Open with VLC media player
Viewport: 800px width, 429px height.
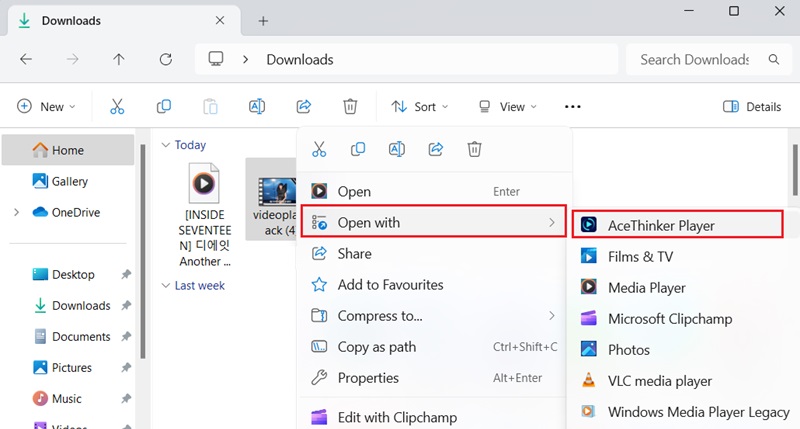click(x=684, y=381)
